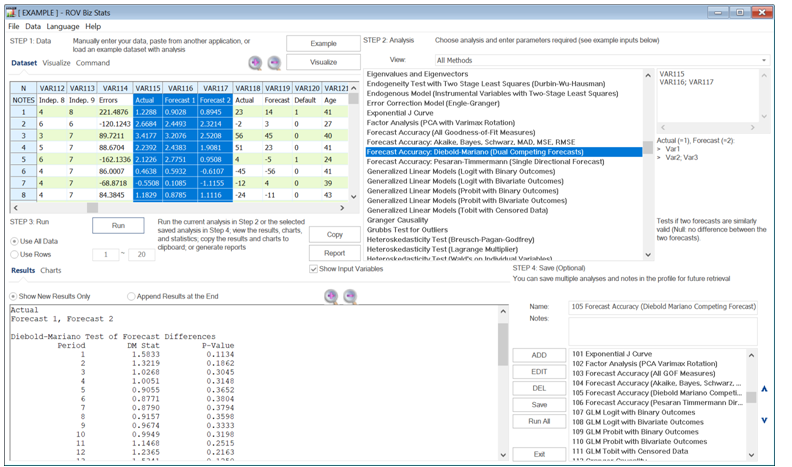
Task: Click the VAR115 variables input box
Action: tap(708, 94)
